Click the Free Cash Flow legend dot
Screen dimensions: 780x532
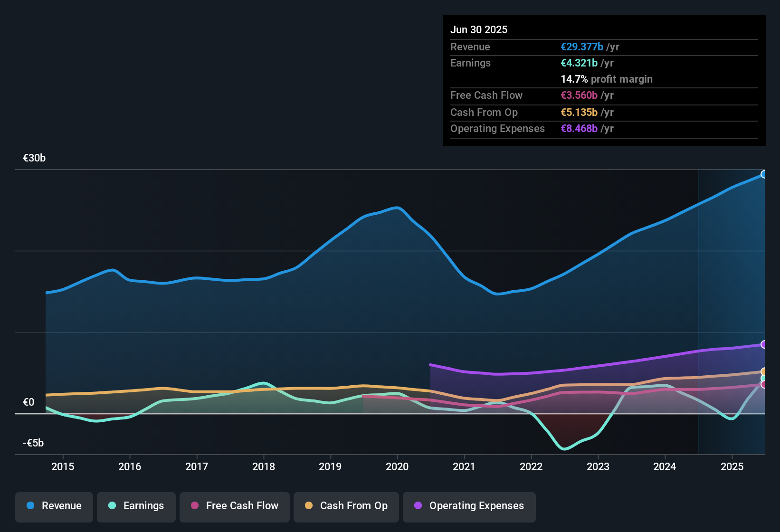(x=195, y=506)
